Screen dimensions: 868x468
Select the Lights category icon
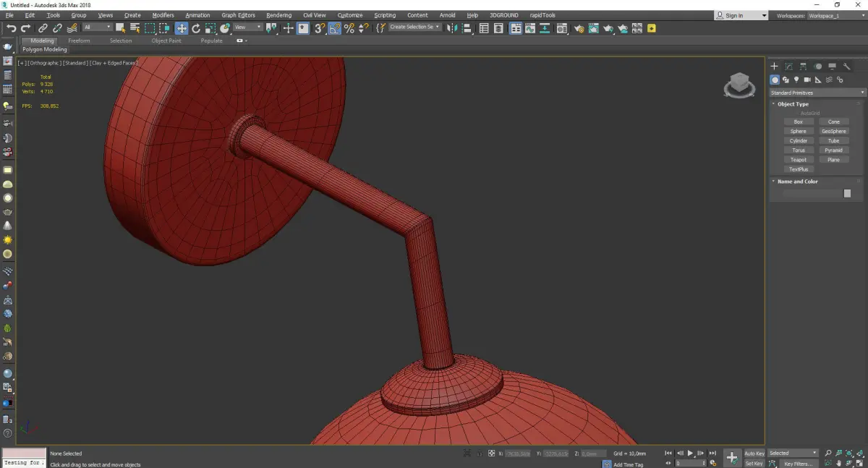(796, 80)
